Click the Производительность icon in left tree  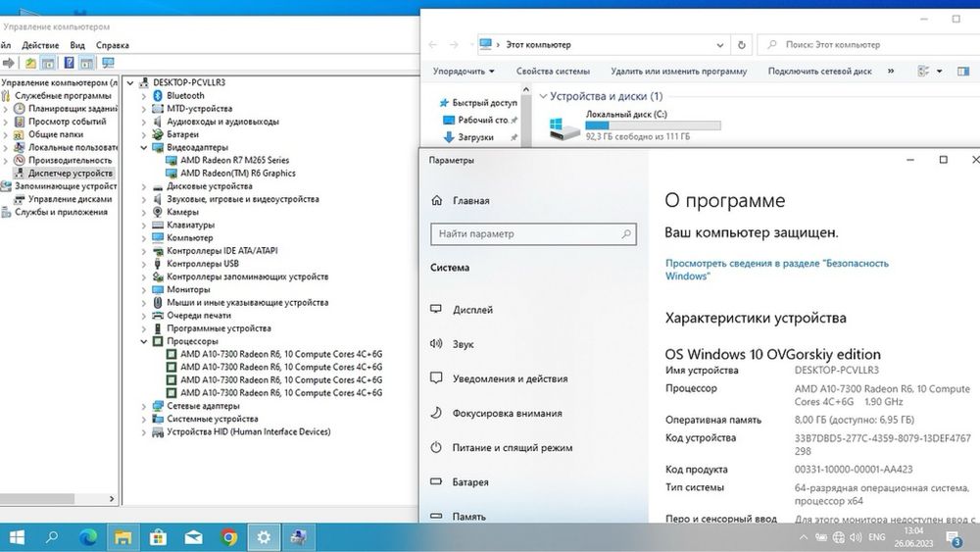pyautogui.click(x=20, y=160)
